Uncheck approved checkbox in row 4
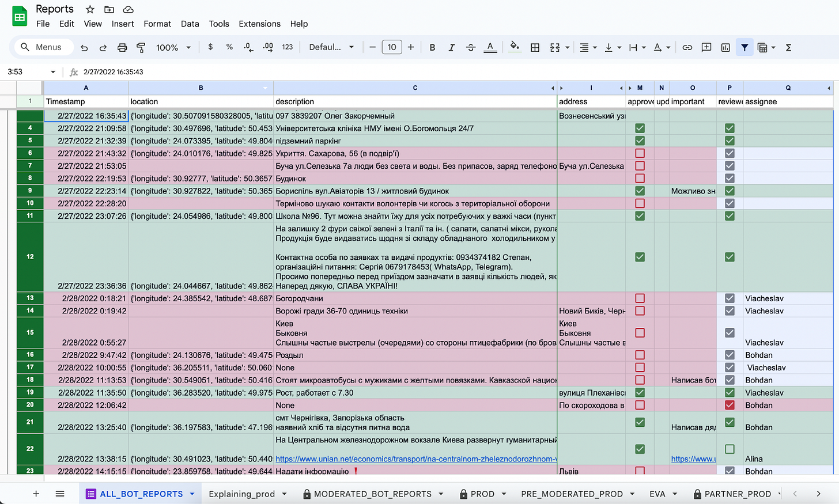Image resolution: width=839 pixels, height=504 pixels. 640,128
